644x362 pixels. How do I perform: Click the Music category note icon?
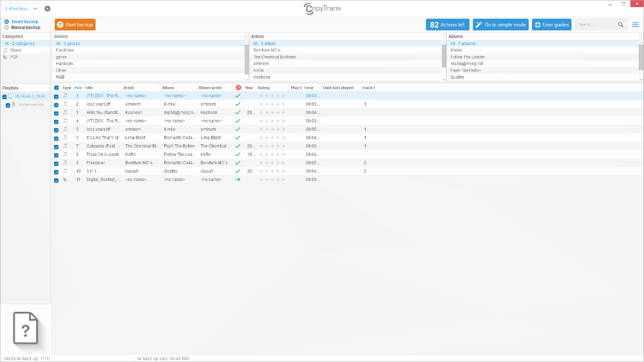pos(5,50)
